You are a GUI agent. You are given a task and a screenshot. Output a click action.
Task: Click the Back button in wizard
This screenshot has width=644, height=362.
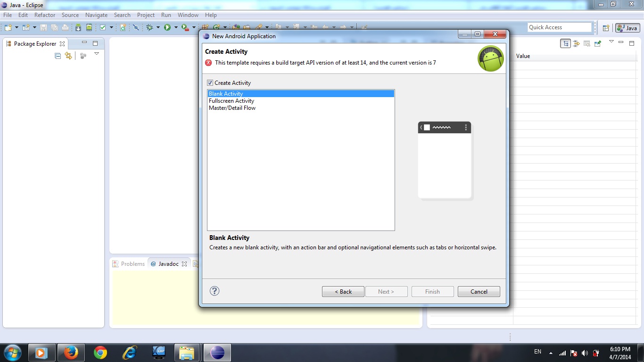(343, 292)
